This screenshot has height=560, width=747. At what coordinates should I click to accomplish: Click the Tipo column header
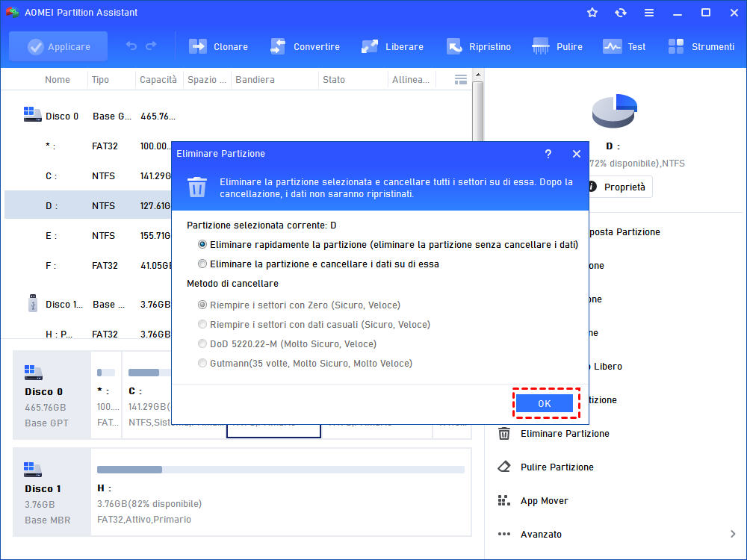click(x=100, y=80)
